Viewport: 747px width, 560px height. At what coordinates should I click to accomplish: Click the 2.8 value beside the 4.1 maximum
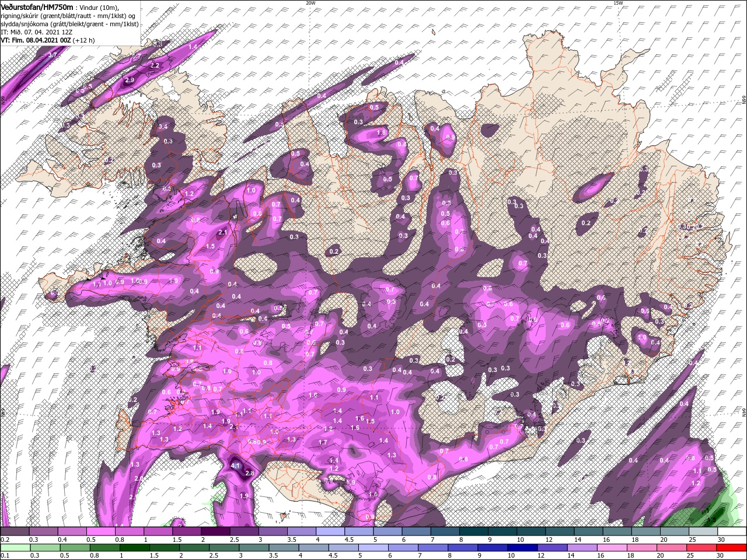coord(250,473)
